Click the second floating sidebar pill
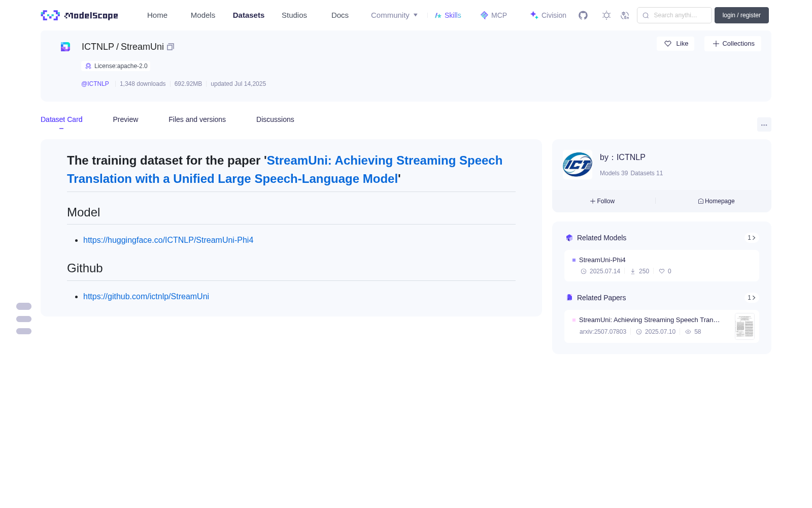The height and width of the screenshot is (508, 812). coord(24,319)
